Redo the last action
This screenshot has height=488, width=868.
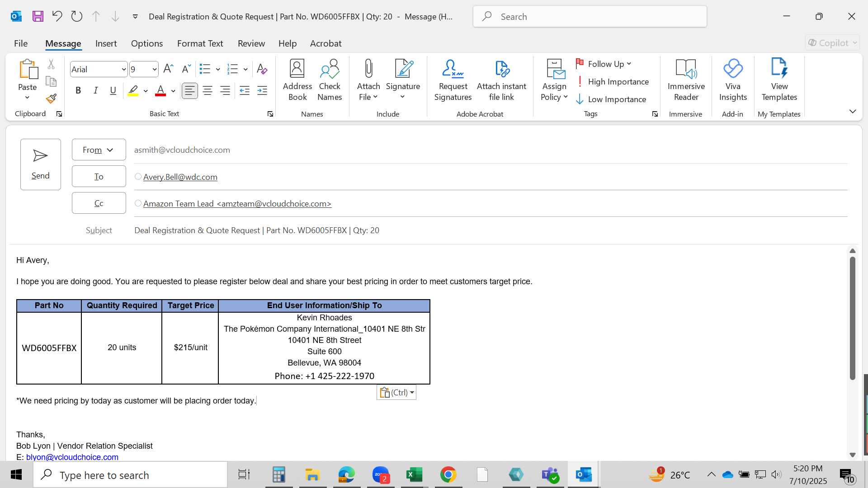coord(77,17)
